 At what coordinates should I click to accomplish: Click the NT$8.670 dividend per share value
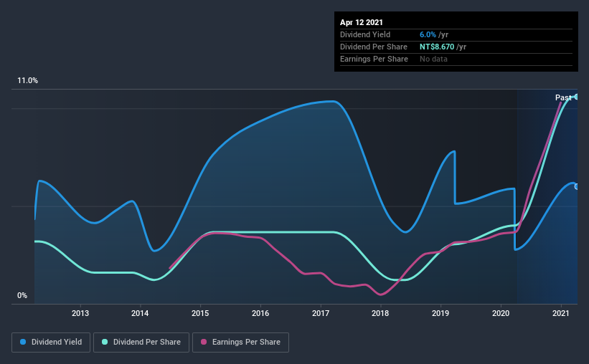(437, 47)
